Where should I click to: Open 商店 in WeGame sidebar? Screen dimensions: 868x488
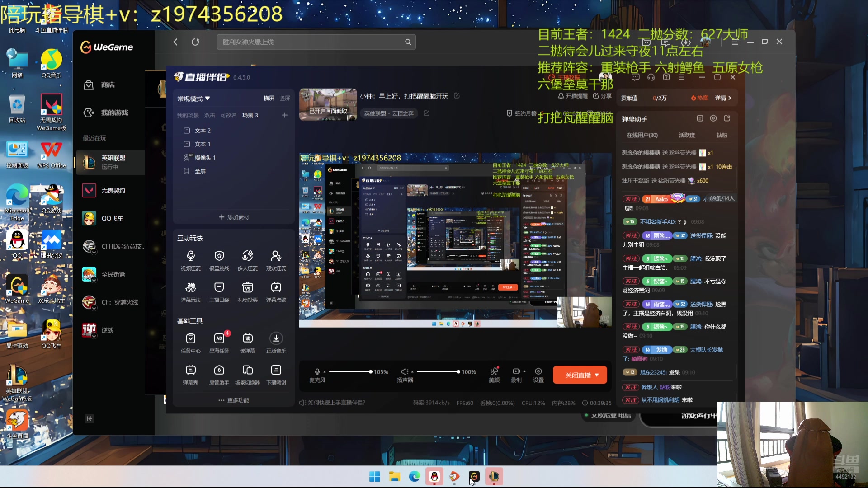(x=108, y=85)
